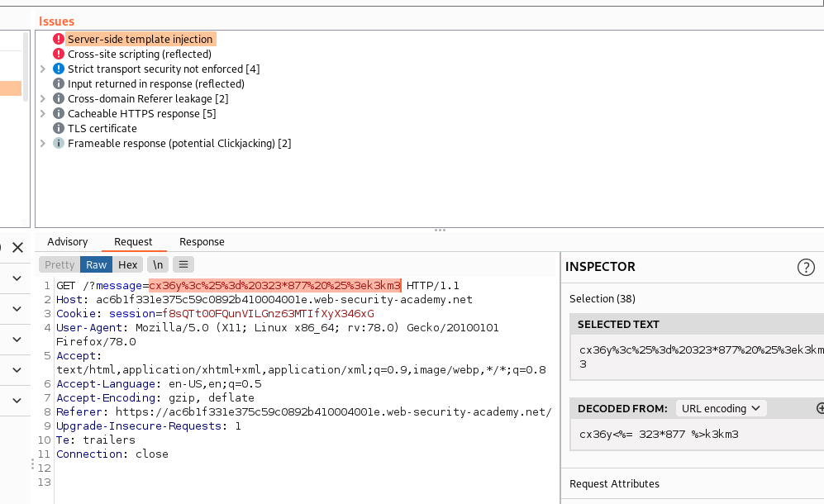Open the URL encoding dropdown
The height and width of the screenshot is (504, 824).
click(721, 408)
